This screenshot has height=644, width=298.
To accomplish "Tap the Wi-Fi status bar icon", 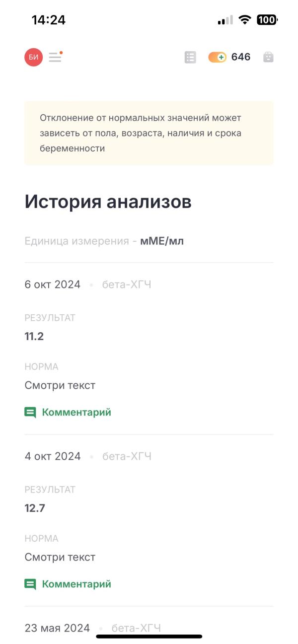I will tap(245, 20).
